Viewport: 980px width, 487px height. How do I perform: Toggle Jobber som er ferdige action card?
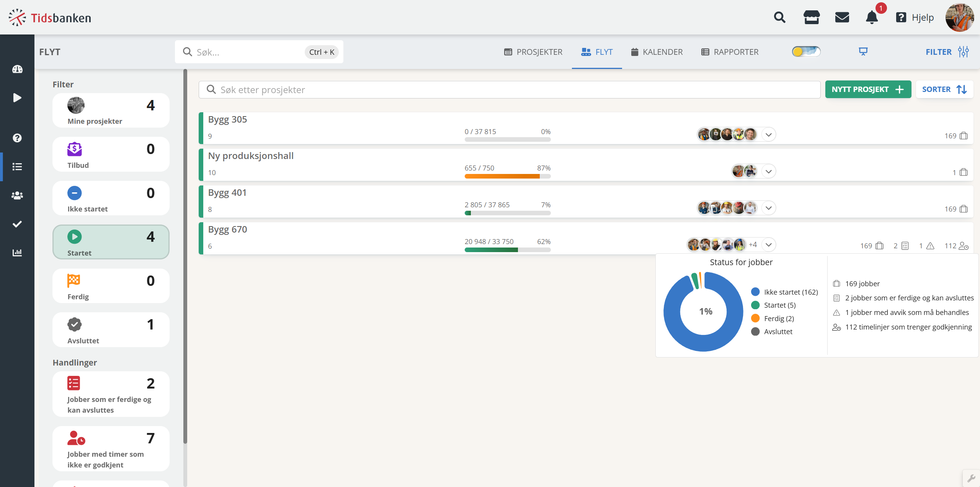click(111, 394)
